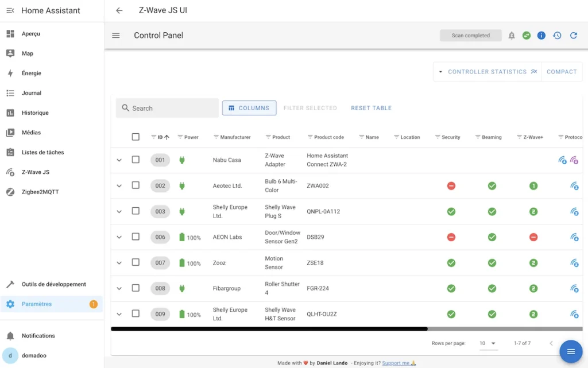
Task: Expand row of node 009 Shelly H&T Sensor
Action: click(119, 315)
